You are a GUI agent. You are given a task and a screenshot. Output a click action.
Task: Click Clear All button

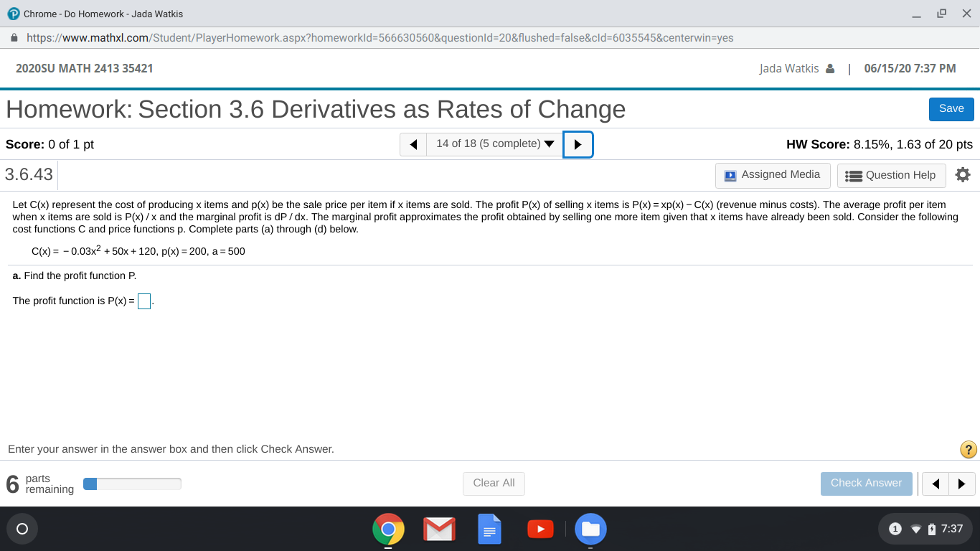pos(494,484)
